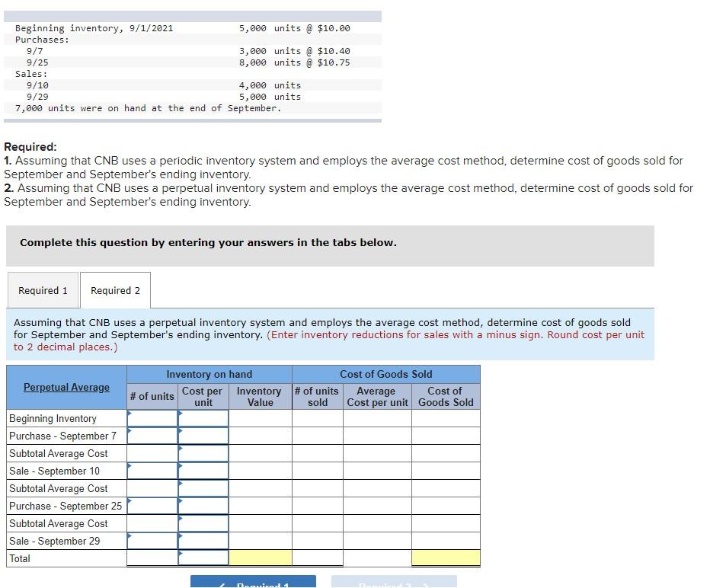710x588 pixels.
Task: Click Purchase September 25 units field
Action: tap(151, 506)
